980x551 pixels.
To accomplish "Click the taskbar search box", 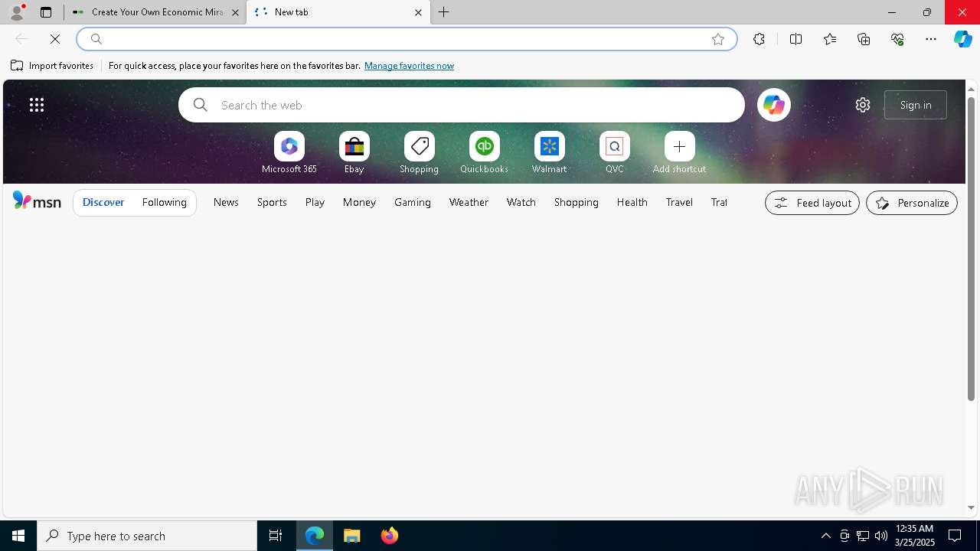I will tap(147, 536).
